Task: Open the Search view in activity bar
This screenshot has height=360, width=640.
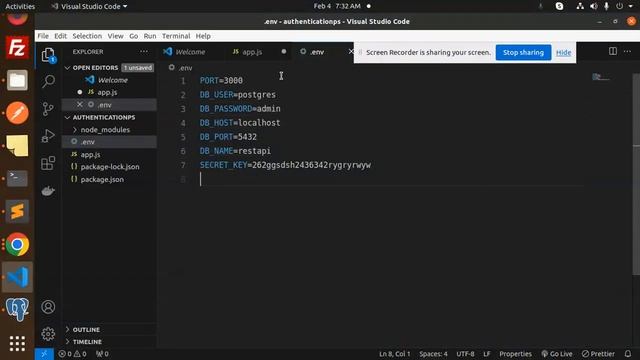Action: pos(48,81)
